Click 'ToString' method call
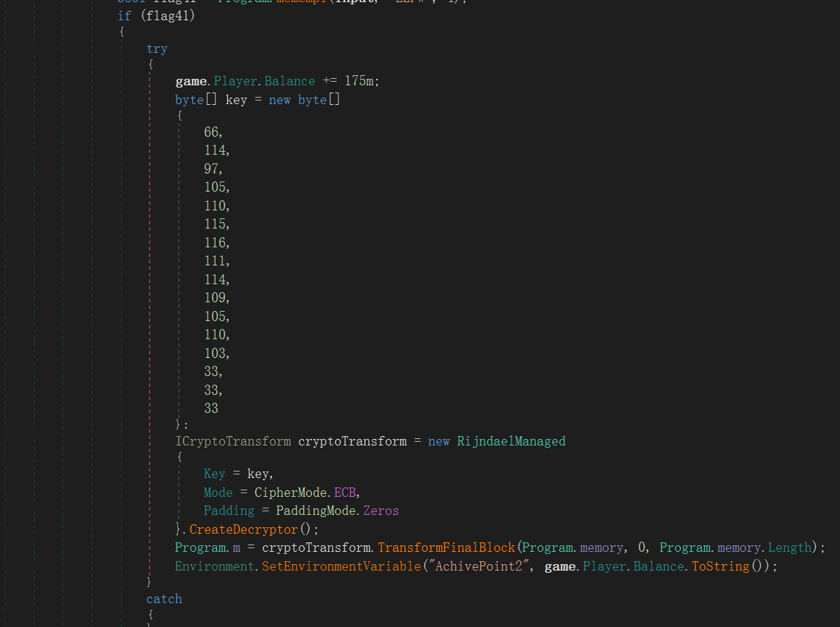The height and width of the screenshot is (627, 840). click(721, 566)
